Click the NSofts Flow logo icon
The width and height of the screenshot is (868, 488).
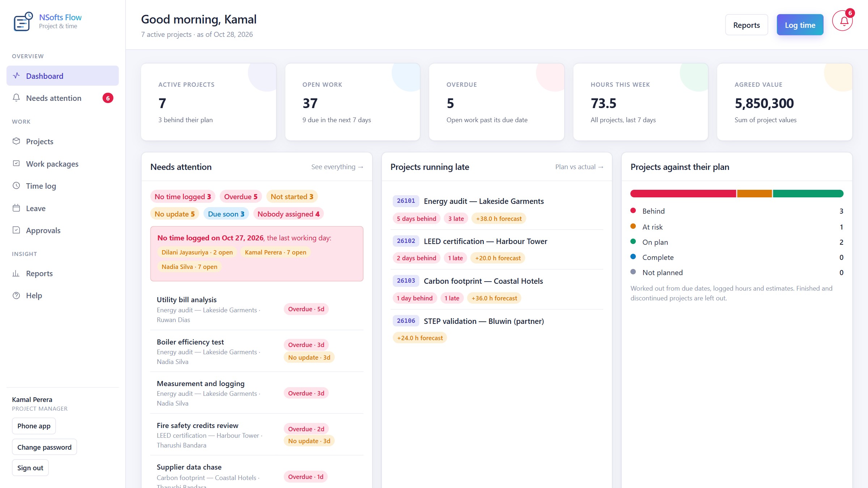[x=23, y=21]
